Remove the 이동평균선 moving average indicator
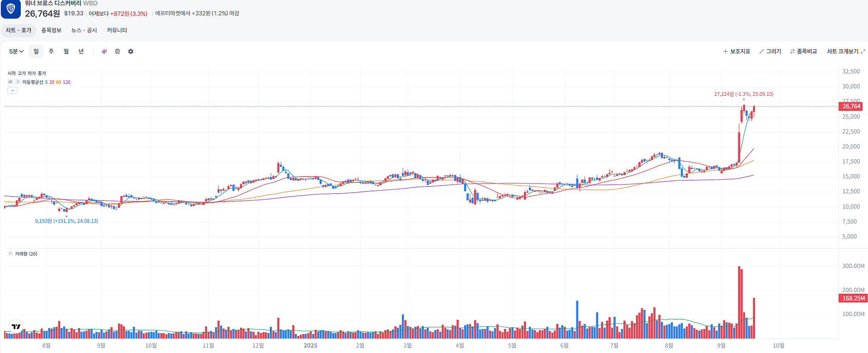This screenshot has height=353, width=868. tap(18, 82)
